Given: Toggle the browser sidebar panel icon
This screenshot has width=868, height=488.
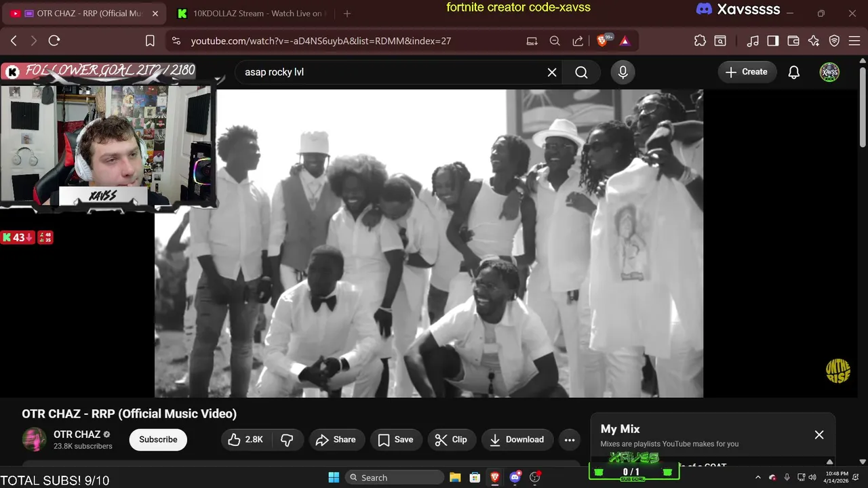Looking at the screenshot, I should point(773,41).
